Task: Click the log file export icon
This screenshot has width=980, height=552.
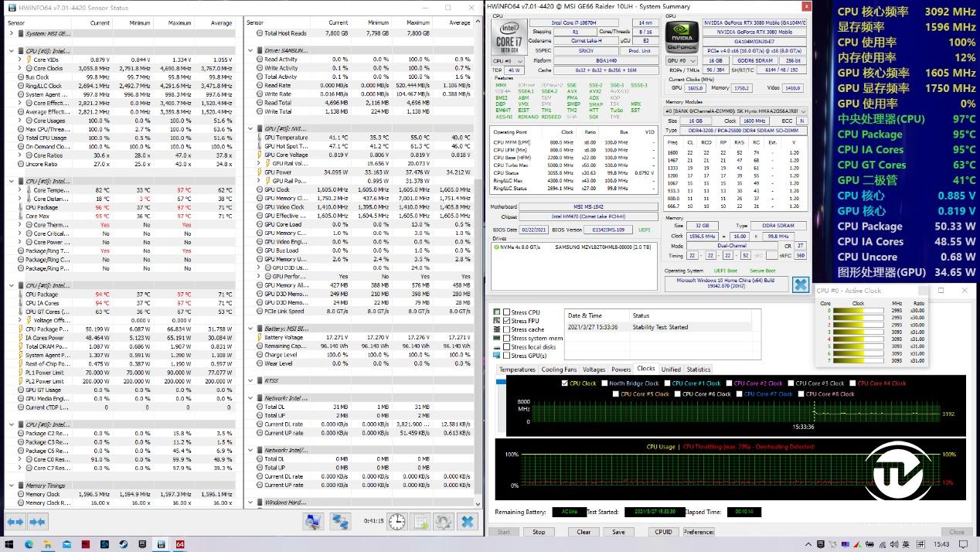Action: (x=420, y=522)
